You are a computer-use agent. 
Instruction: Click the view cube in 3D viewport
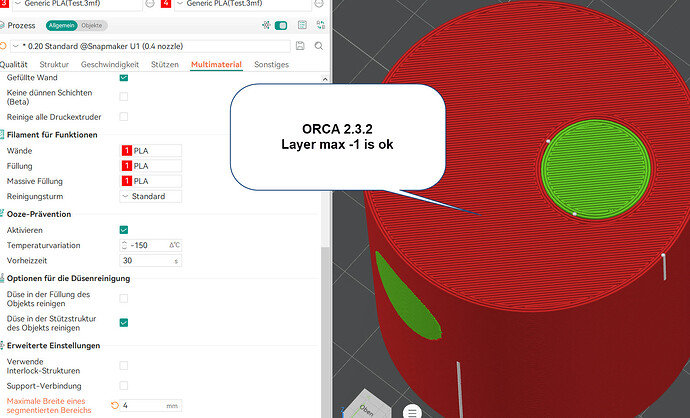[x=366, y=406]
